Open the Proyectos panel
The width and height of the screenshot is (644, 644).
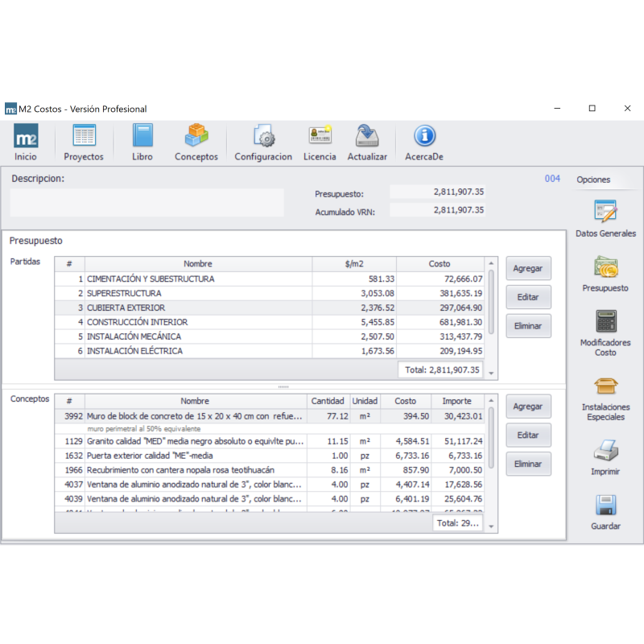(x=84, y=141)
